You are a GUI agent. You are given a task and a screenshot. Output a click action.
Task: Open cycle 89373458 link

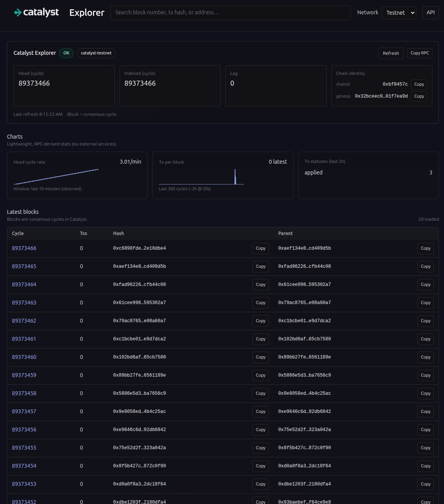pyautogui.click(x=24, y=393)
